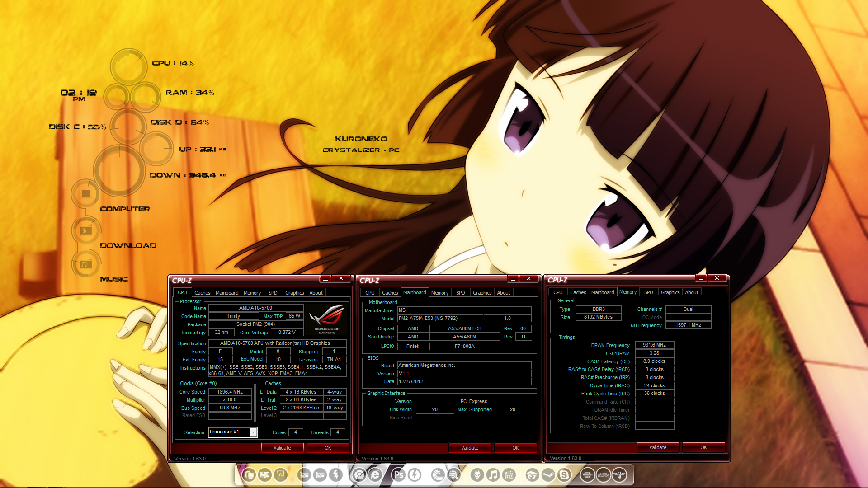The image size is (868, 488).
Task: Launch Photoshop from the dock
Action: point(399,475)
